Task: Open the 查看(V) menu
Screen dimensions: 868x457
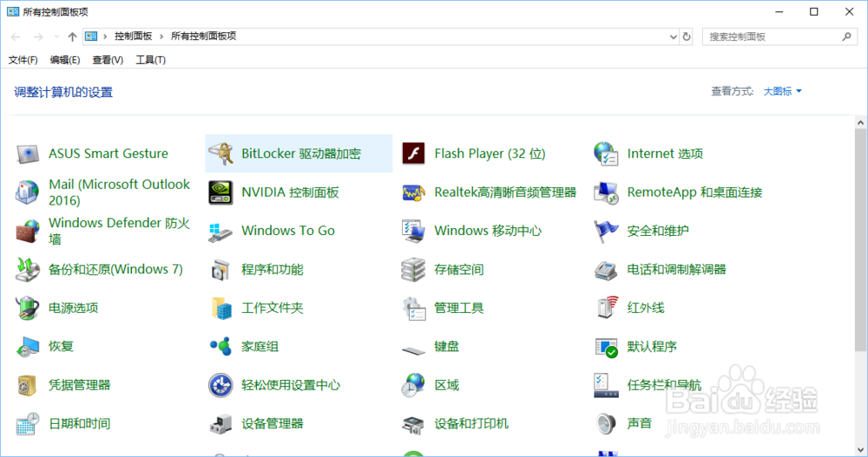Action: [108, 60]
